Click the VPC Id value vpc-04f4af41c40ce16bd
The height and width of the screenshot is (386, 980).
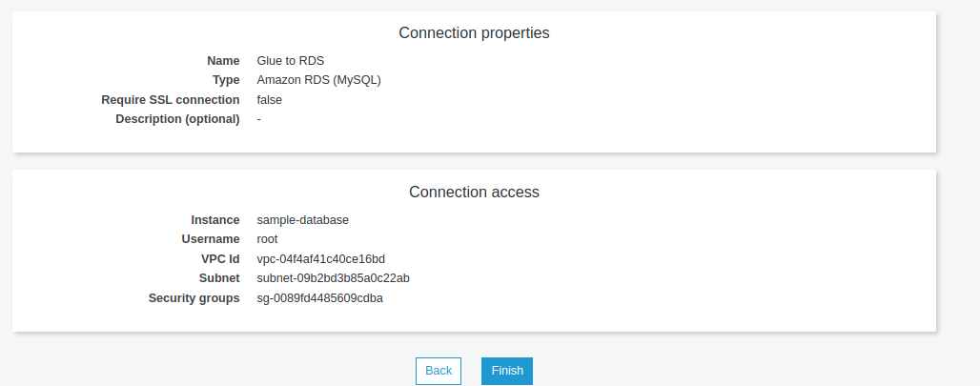(x=321, y=259)
